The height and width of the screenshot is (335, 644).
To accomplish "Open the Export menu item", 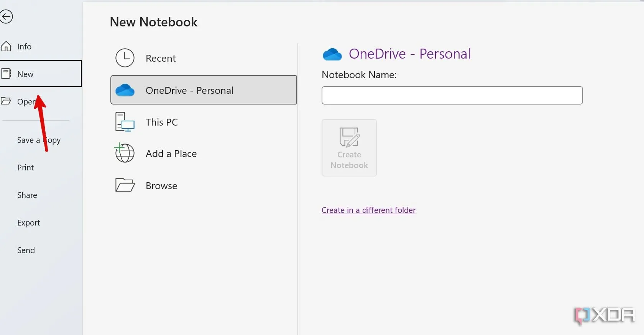I will (28, 223).
